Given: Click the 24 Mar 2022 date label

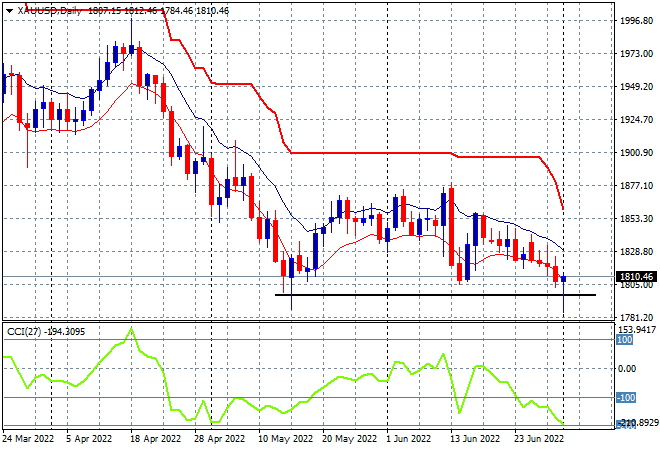Looking at the screenshot, I should pos(29,439).
